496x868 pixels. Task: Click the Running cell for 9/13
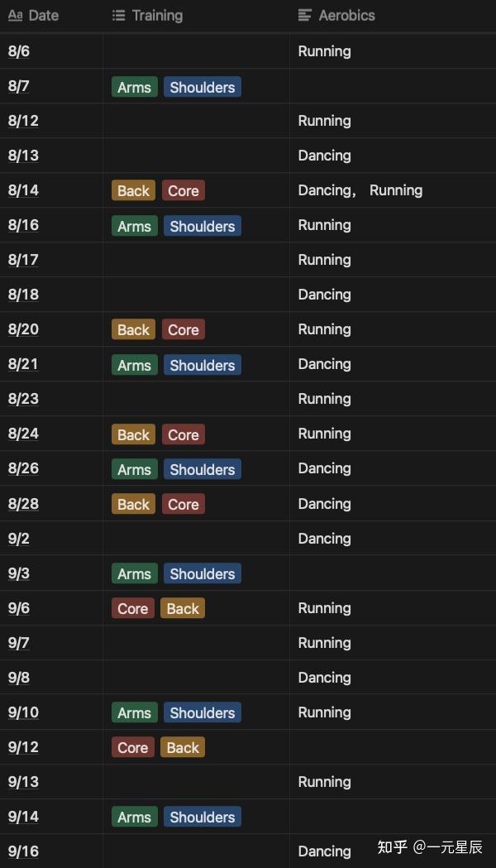pyautogui.click(x=324, y=782)
